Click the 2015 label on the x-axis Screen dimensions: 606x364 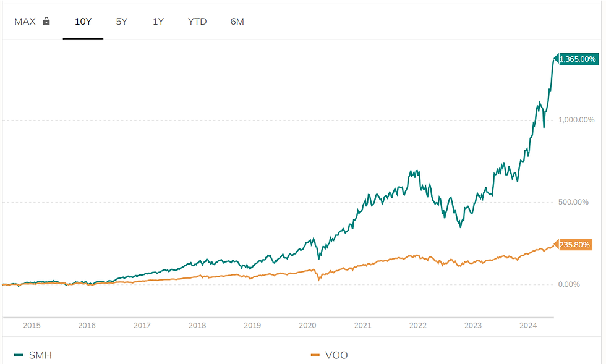[x=32, y=326]
